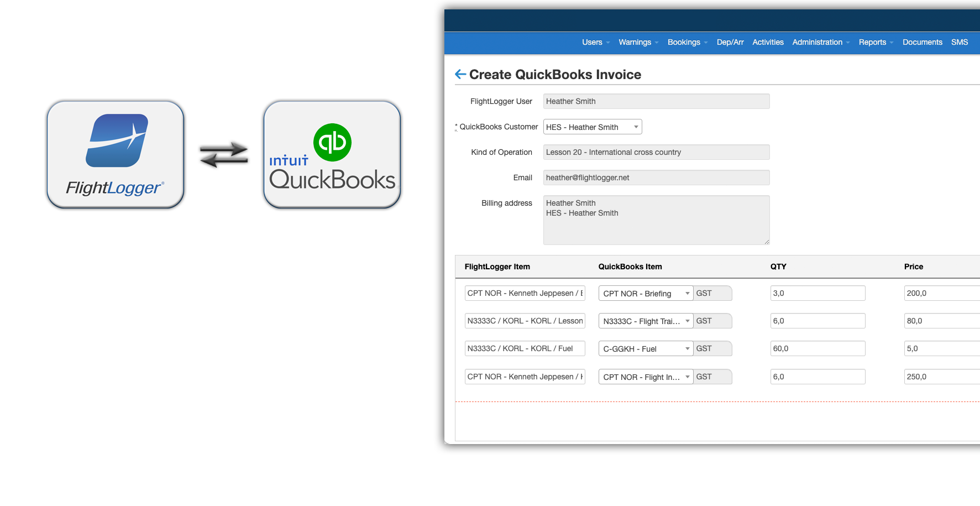Click the FlightLogger logo tile
The image size is (980, 506).
(x=116, y=154)
